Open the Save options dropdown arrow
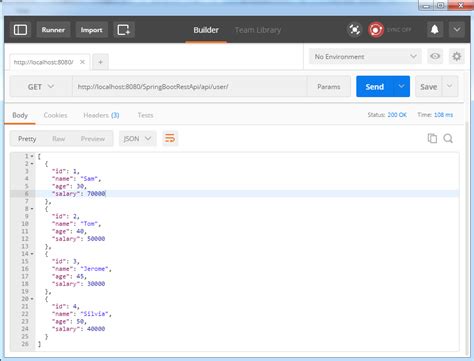This screenshot has width=474, height=361. click(x=449, y=87)
